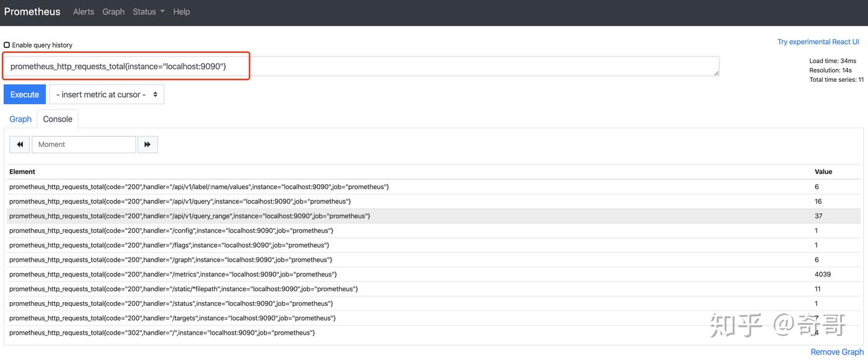Enable the query history checkbox
The width and height of the screenshot is (868, 360).
(x=6, y=45)
